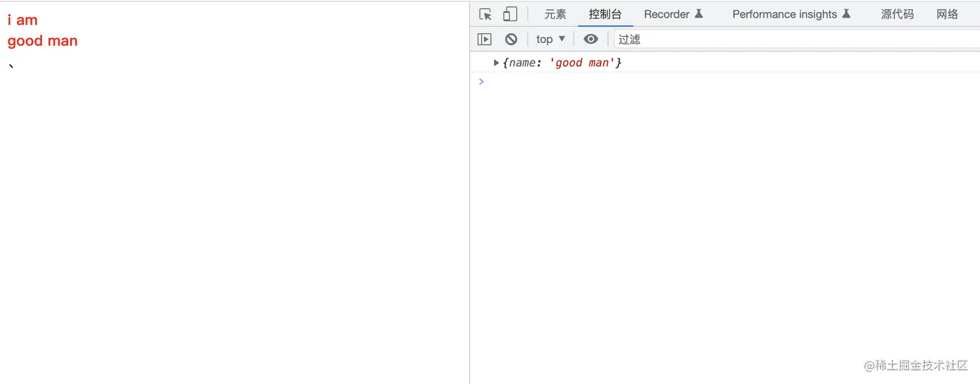
Task: Toggle the device toolbar icon
Action: 510,14
